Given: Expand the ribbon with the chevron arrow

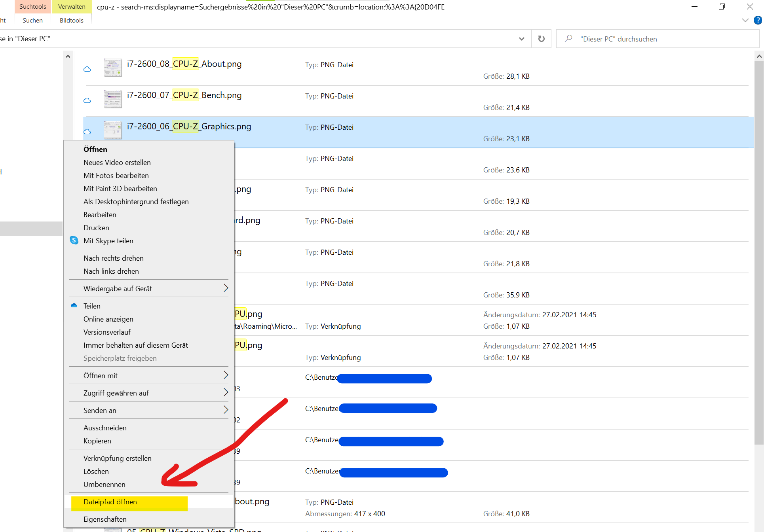Looking at the screenshot, I should coord(745,20).
